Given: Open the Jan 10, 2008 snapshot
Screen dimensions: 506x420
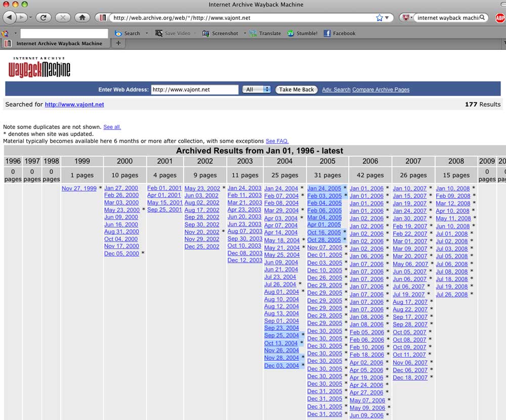Looking at the screenshot, I should click(453, 189).
